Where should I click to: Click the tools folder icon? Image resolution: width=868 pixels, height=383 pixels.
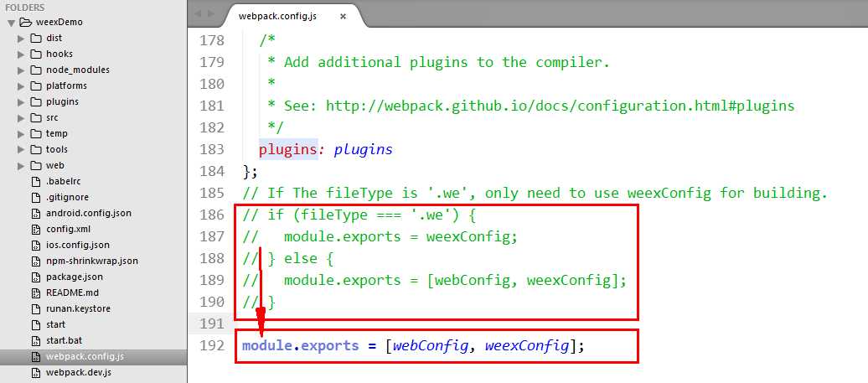pyautogui.click(x=36, y=149)
